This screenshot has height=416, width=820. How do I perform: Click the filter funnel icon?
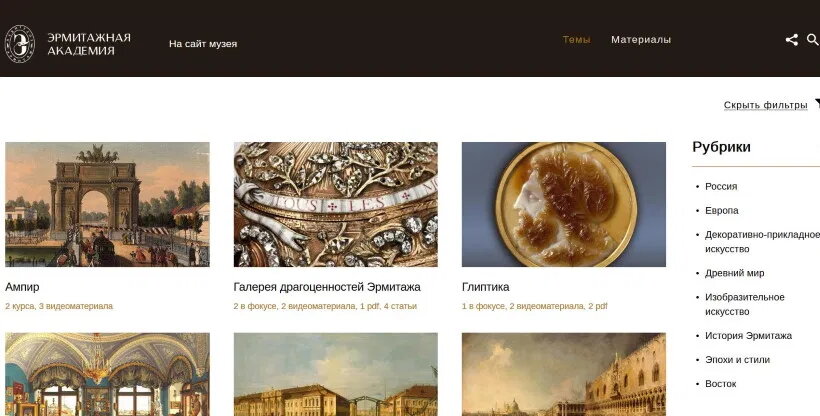point(817,104)
